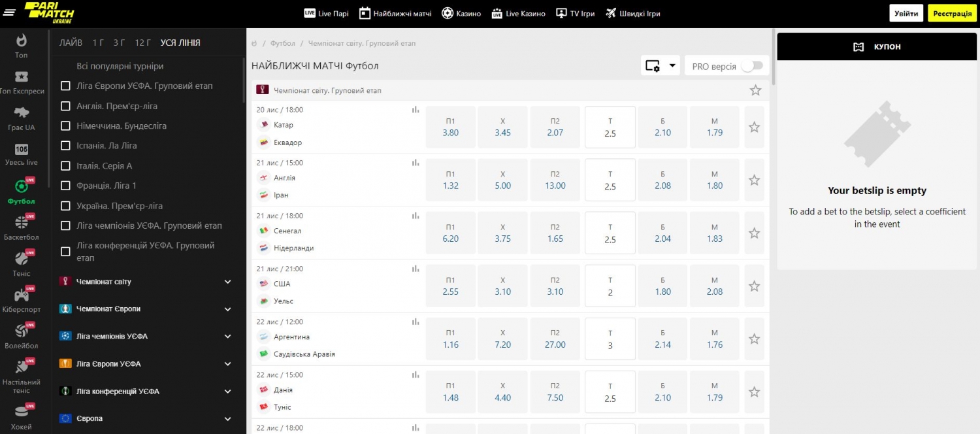Star the Чемпіонат світу tournament header
This screenshot has width=980, height=434.
(x=755, y=90)
